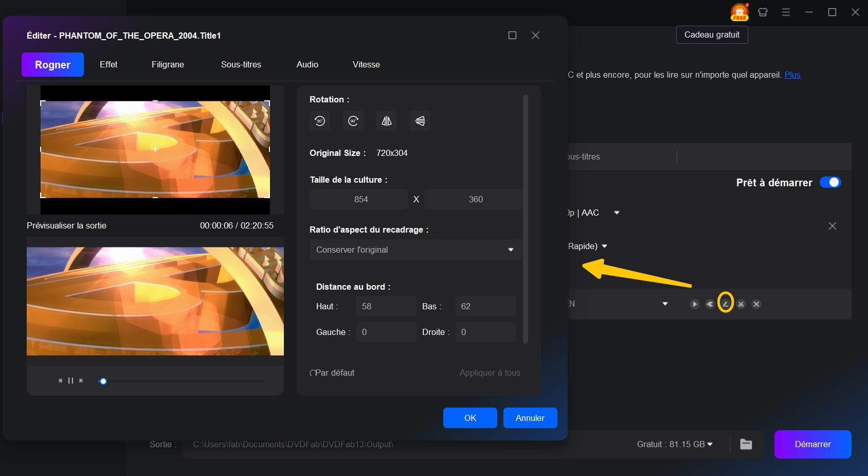Go to next frame in preview
868x476 pixels.
click(x=81, y=381)
